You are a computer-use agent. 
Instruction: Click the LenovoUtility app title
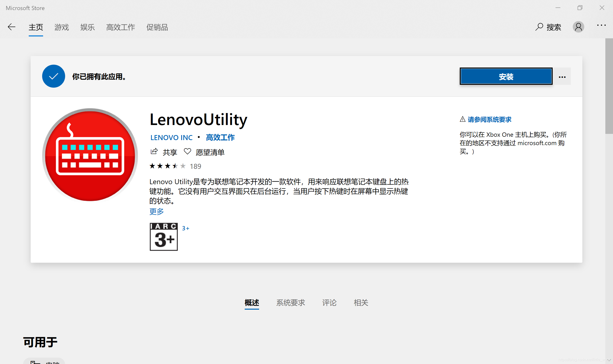click(x=198, y=120)
